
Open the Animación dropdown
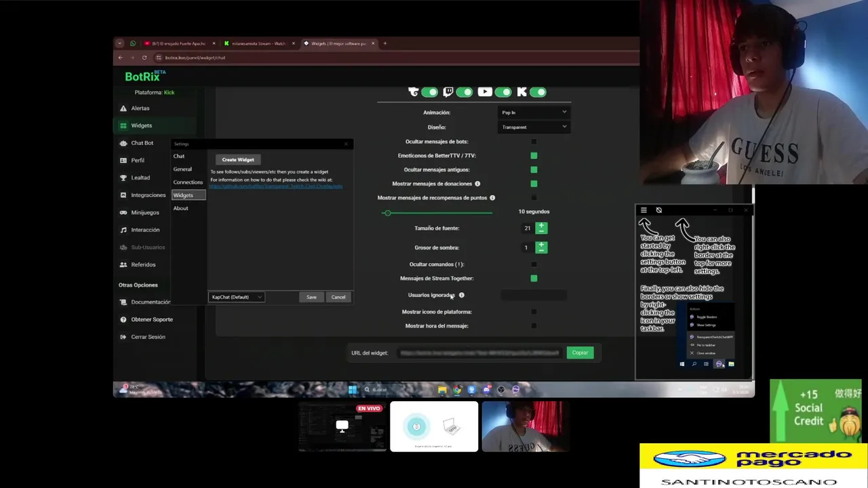(x=534, y=113)
